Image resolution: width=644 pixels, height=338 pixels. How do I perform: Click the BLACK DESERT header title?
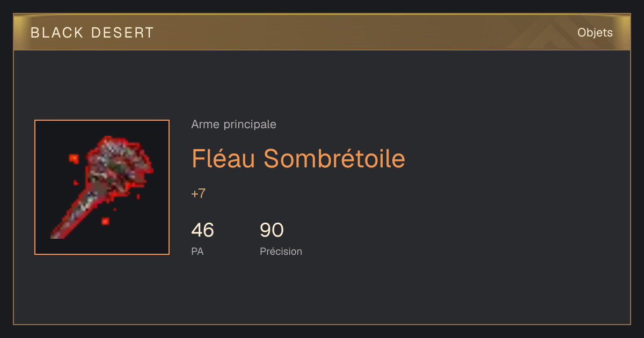[92, 33]
